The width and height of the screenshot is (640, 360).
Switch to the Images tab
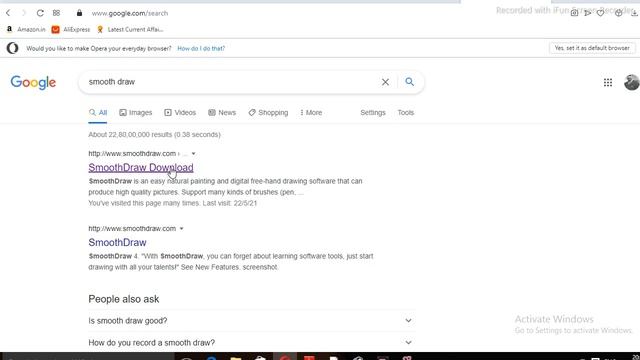136,113
